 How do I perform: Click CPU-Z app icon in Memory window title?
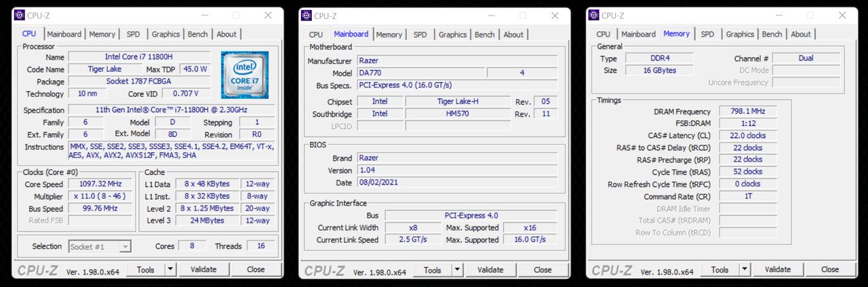[594, 16]
